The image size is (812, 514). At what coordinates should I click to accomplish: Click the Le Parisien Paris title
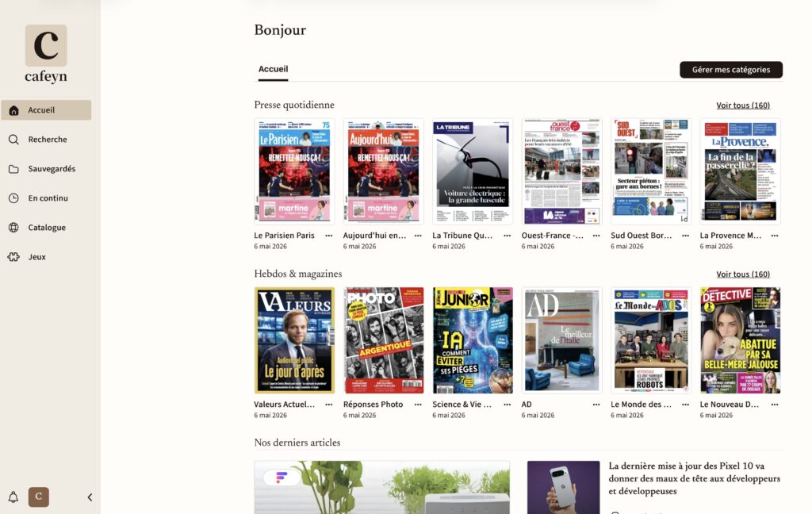click(285, 236)
